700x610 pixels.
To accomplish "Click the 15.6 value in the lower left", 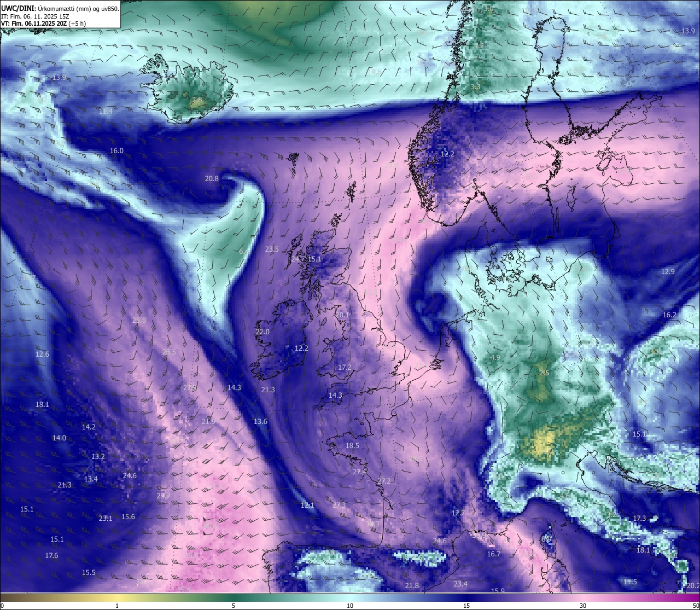I will (128, 517).
